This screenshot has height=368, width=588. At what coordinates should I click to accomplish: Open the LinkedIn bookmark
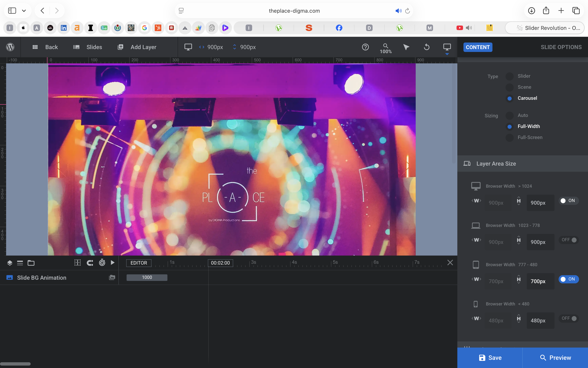pos(63,28)
